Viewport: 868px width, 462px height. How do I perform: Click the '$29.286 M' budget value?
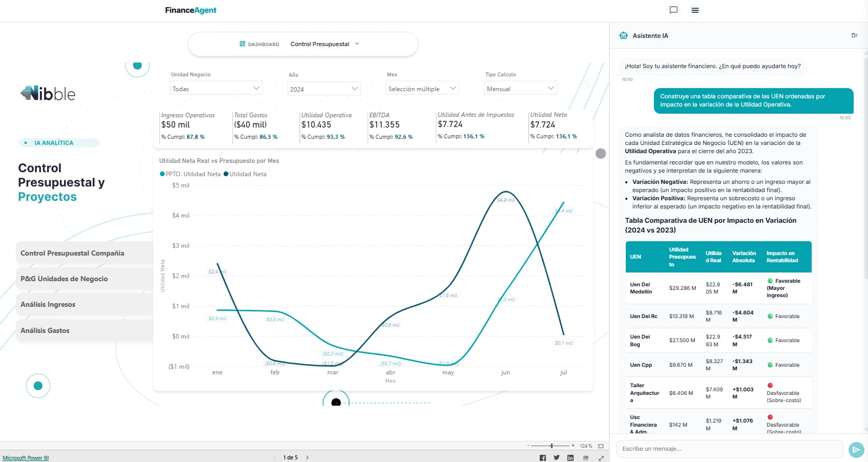(683, 288)
